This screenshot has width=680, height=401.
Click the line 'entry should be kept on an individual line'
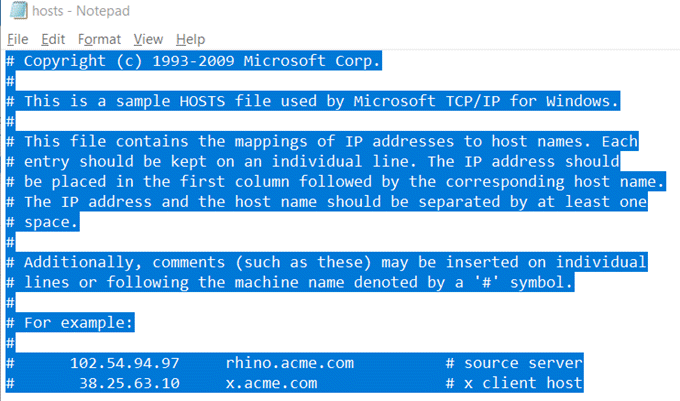point(320,162)
